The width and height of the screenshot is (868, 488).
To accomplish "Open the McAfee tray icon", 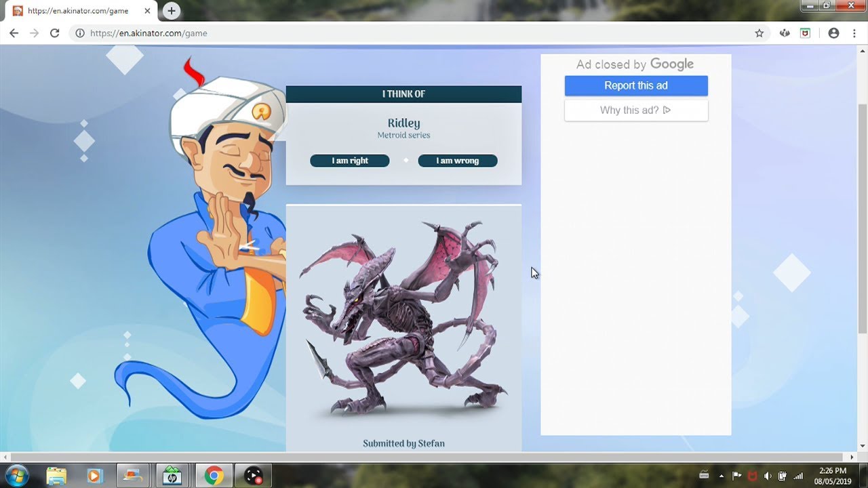I will pyautogui.click(x=752, y=476).
